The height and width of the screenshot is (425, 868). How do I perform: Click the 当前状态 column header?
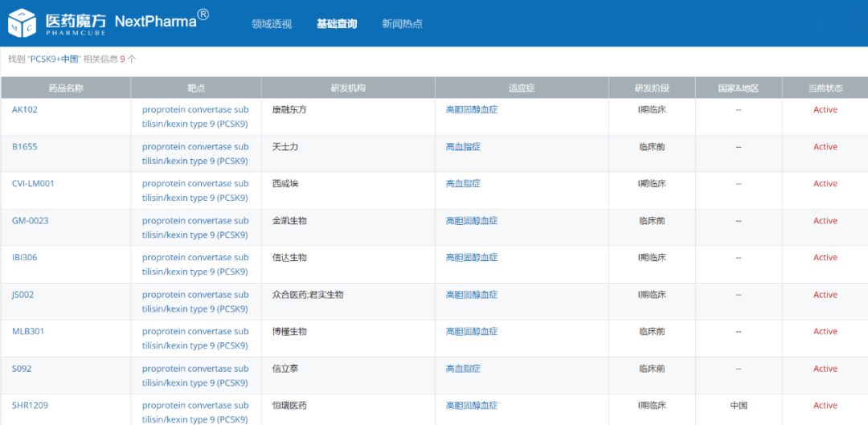pyautogui.click(x=825, y=88)
